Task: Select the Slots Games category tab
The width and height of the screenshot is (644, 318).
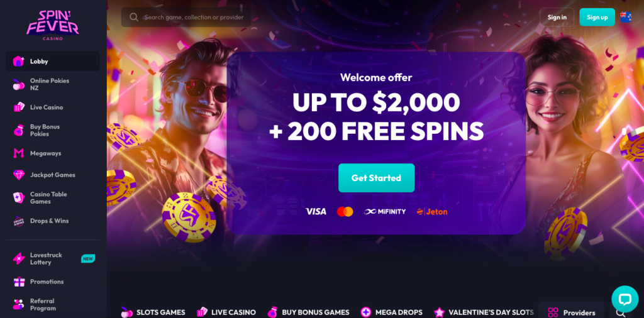Action: pyautogui.click(x=153, y=312)
